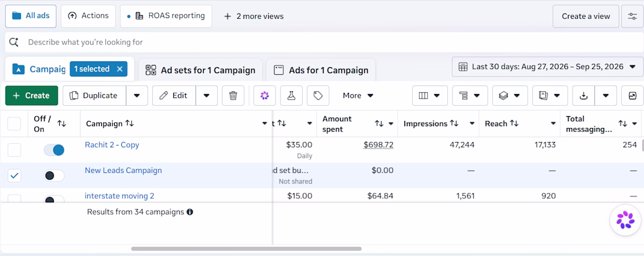Clear the '1 selected' filter with X
Image resolution: width=644 pixels, height=256 pixels.
pyautogui.click(x=119, y=69)
